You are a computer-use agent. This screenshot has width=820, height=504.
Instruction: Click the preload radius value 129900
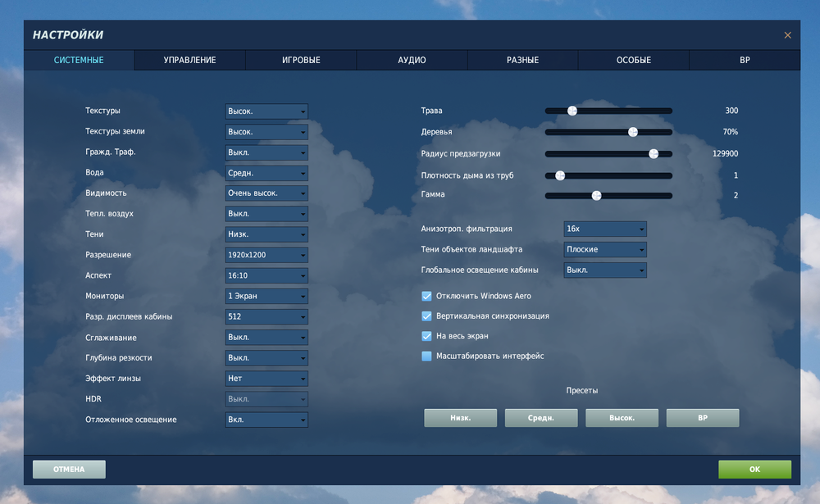click(x=726, y=154)
